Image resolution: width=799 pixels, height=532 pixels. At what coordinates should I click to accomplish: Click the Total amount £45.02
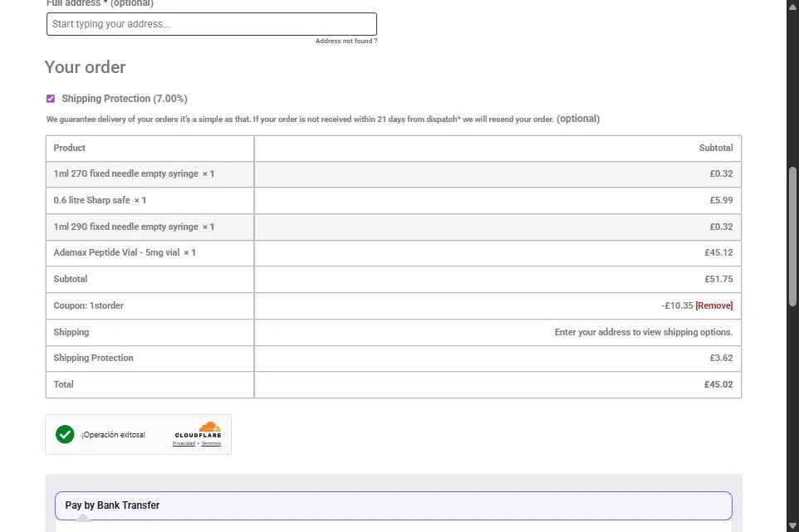[x=718, y=384]
